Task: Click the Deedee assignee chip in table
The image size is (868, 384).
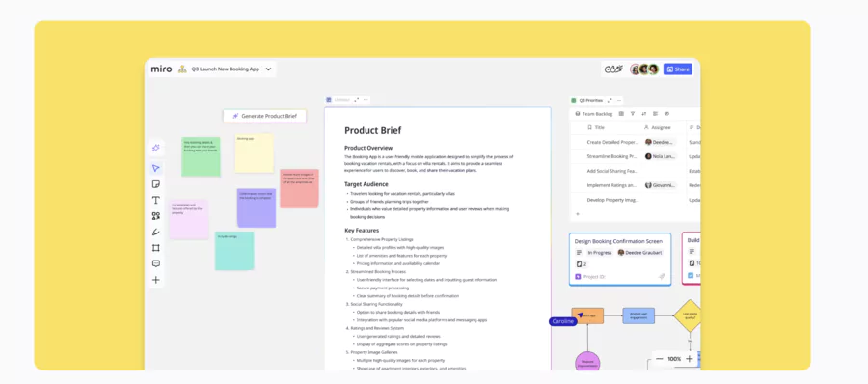Action: pyautogui.click(x=661, y=142)
